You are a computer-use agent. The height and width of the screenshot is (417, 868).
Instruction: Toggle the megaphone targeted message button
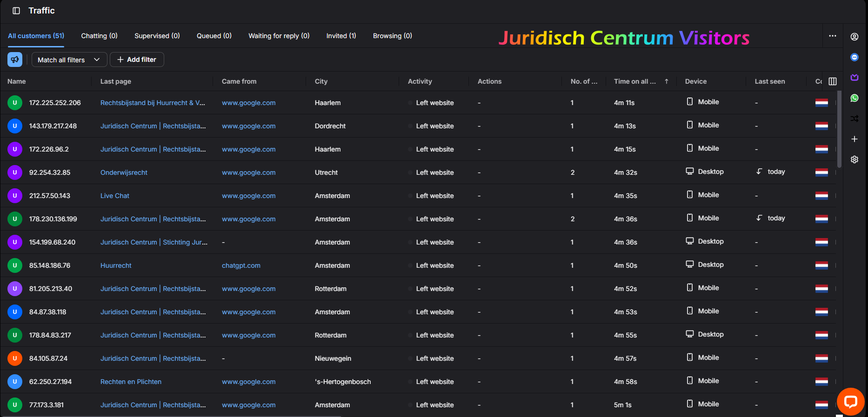pyautogui.click(x=15, y=60)
